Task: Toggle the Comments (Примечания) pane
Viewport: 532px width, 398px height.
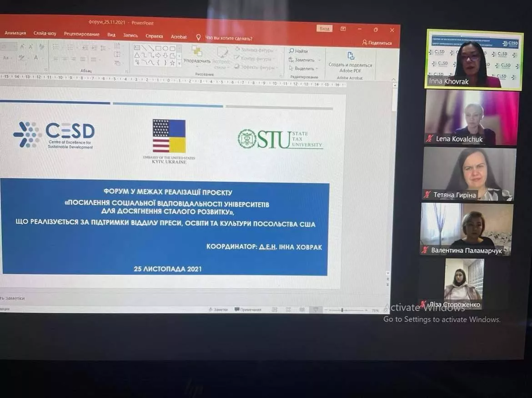Action: tap(248, 309)
